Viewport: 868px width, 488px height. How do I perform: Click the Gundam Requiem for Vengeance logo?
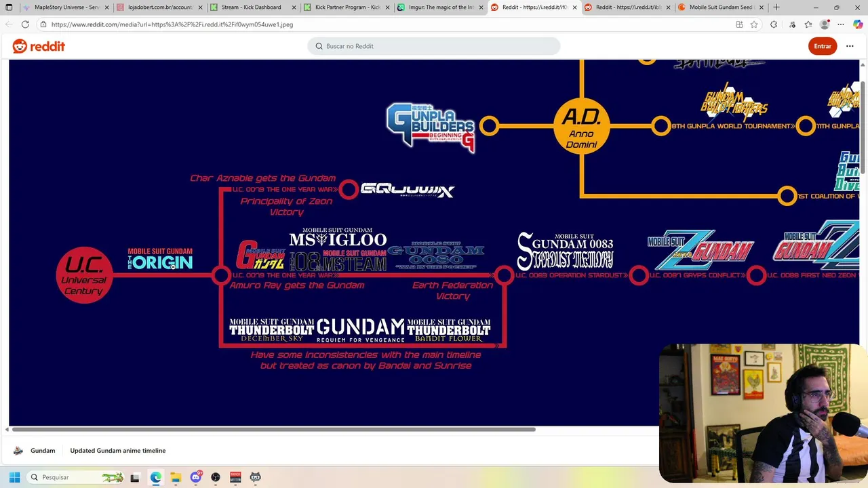[360, 330]
